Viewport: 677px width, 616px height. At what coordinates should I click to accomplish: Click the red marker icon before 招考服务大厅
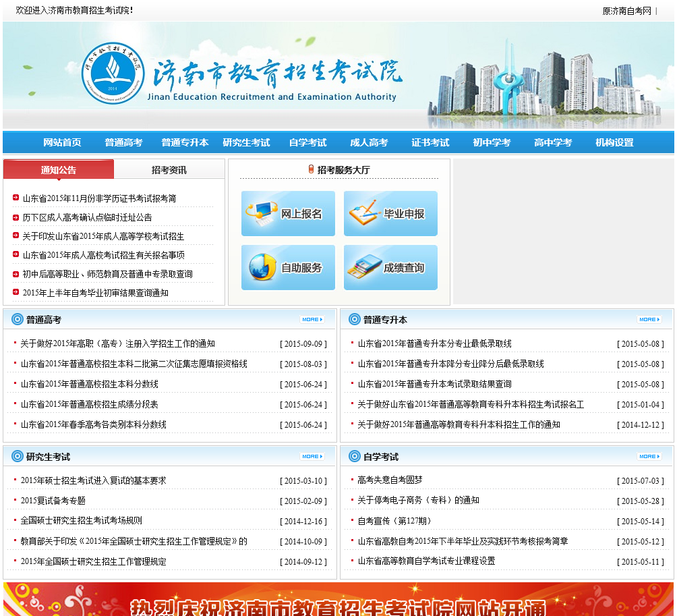pyautogui.click(x=311, y=169)
